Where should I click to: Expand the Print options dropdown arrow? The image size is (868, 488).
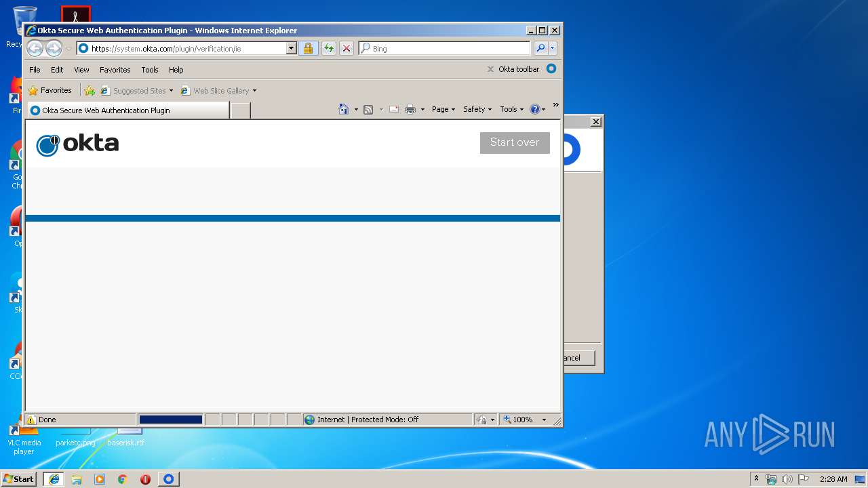click(422, 110)
